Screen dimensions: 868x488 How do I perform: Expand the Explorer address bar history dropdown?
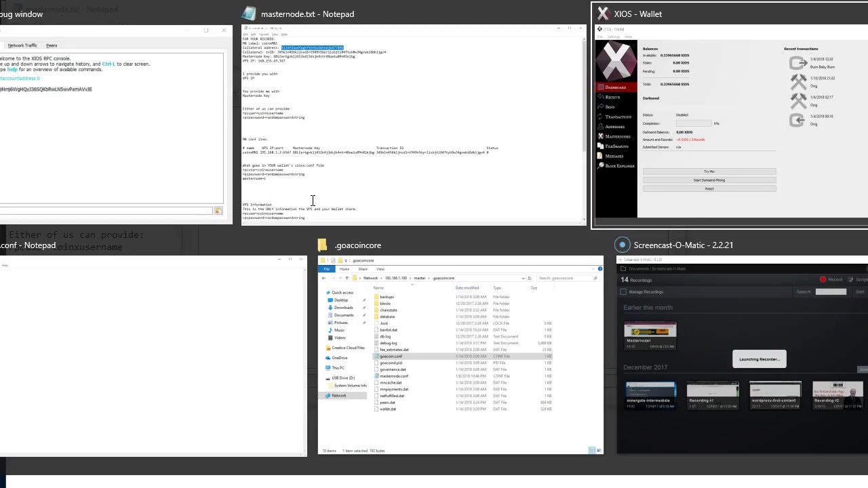tap(523, 278)
